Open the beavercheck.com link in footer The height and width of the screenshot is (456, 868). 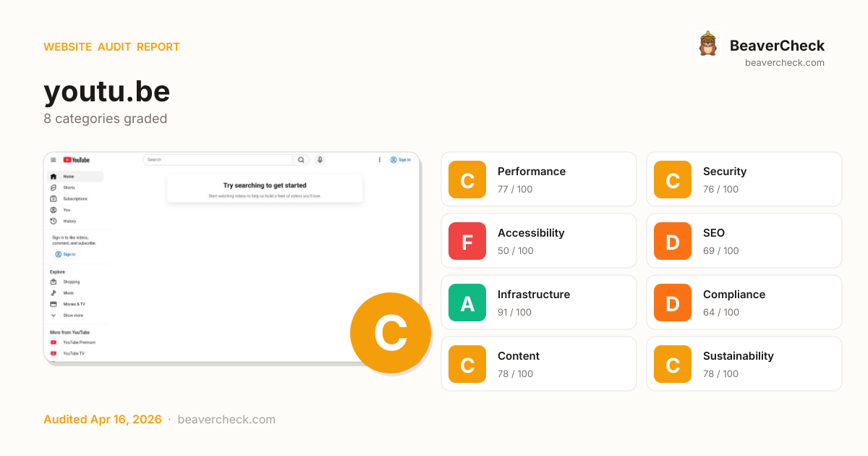(226, 420)
